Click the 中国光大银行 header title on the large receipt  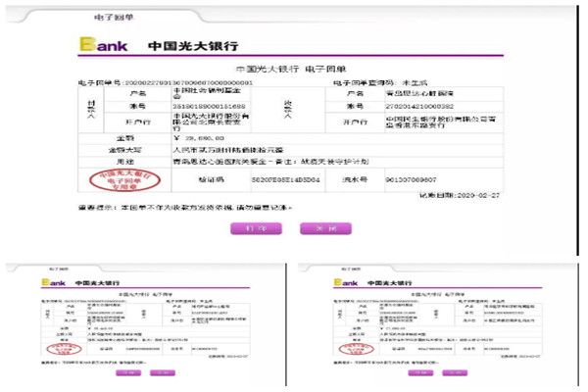193,46
